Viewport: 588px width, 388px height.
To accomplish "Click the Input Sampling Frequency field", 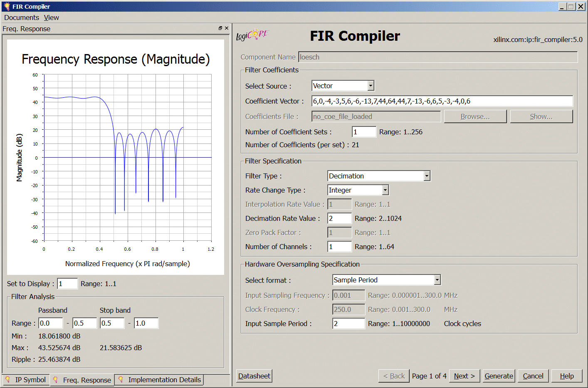I will pos(348,295).
